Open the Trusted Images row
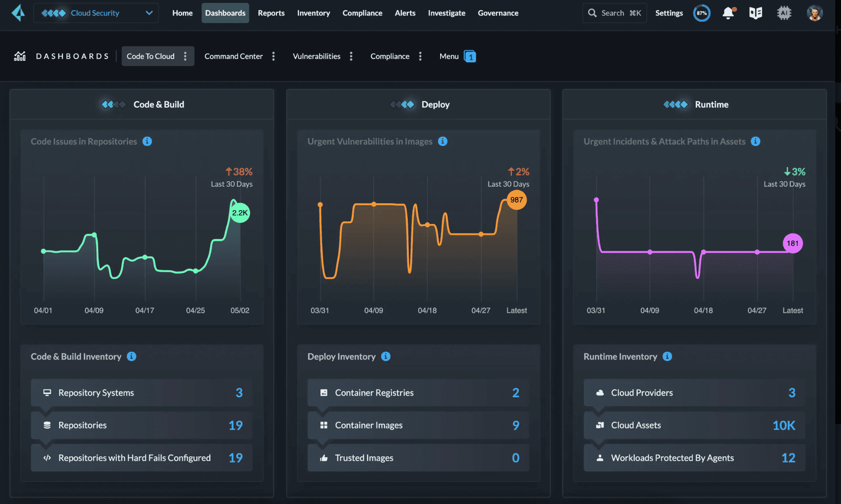This screenshot has width=841, height=504. click(418, 458)
